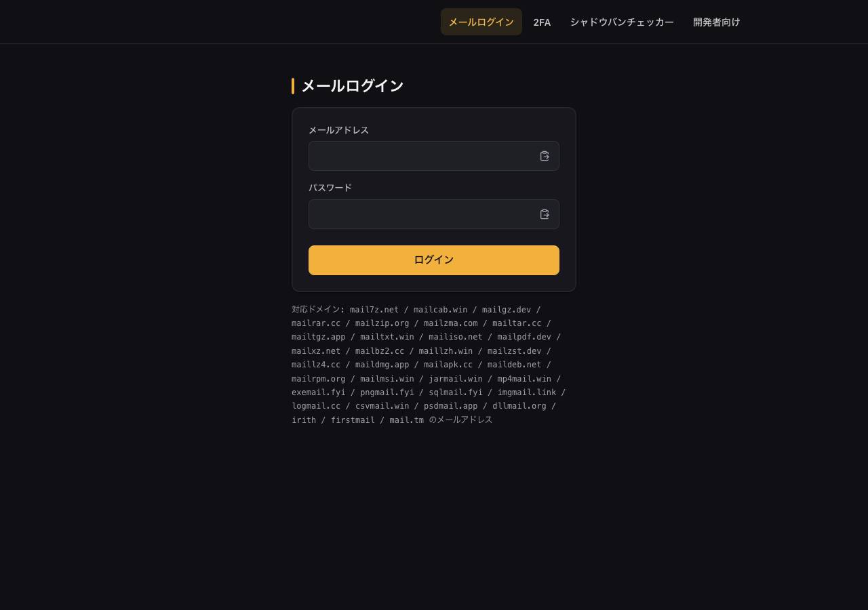
Task: Click the パスワード field label
Action: pos(330,188)
